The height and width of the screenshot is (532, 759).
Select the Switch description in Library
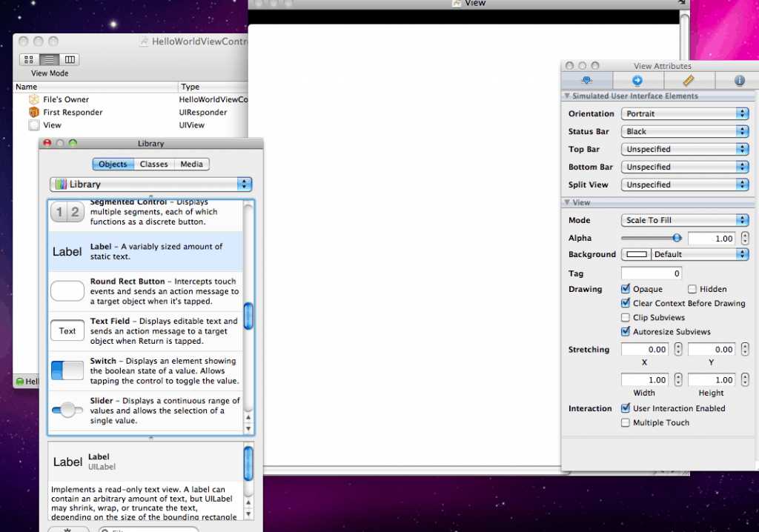[165, 370]
